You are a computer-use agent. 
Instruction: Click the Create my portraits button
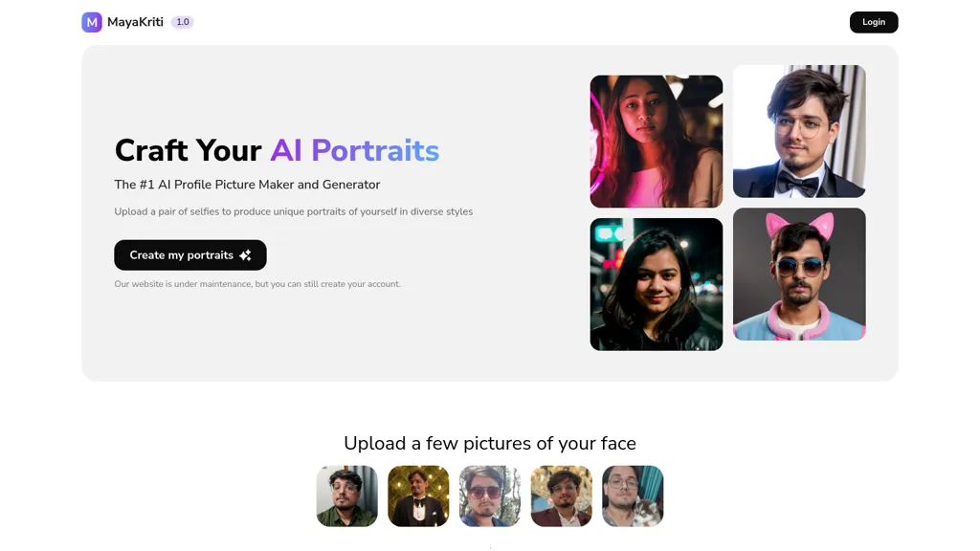[190, 254]
